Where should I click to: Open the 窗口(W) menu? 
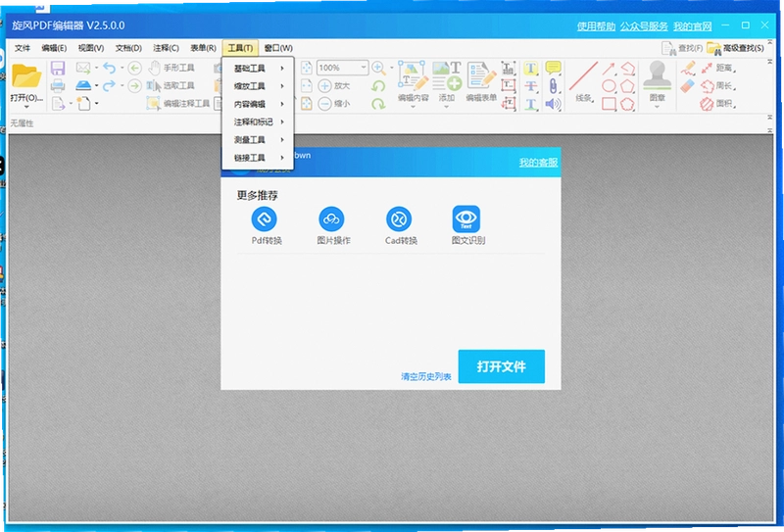[x=278, y=48]
